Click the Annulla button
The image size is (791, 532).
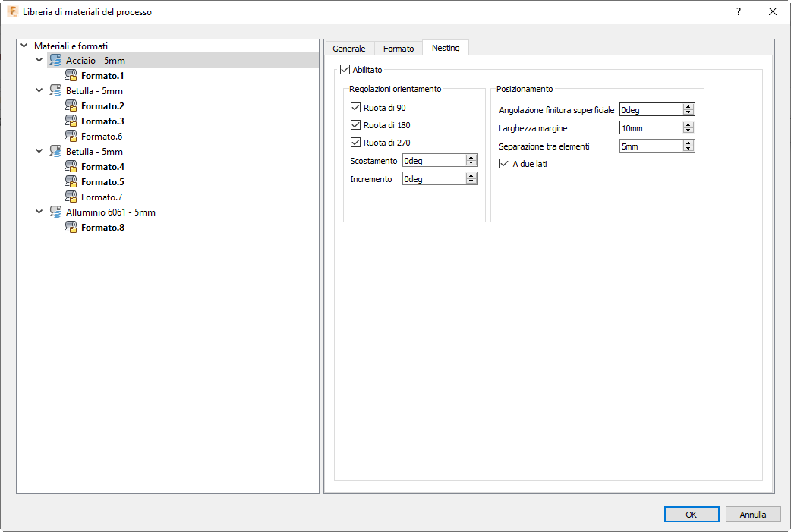pyautogui.click(x=752, y=514)
